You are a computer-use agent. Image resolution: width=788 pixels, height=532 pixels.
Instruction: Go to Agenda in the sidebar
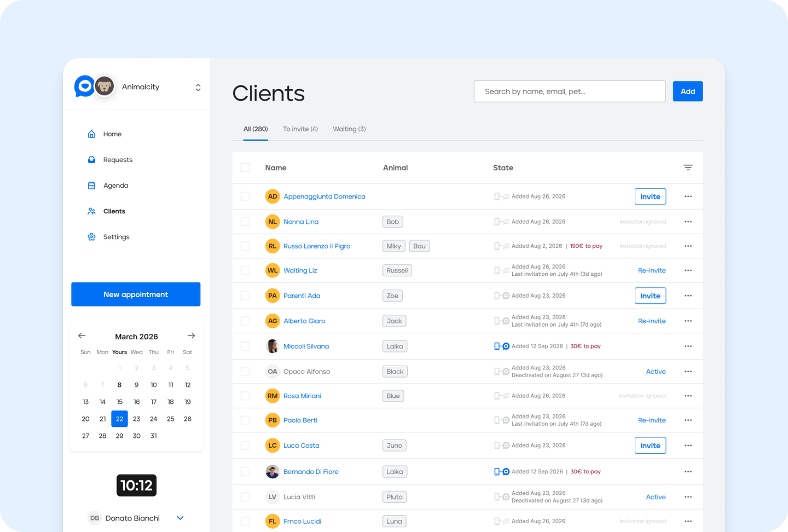pyautogui.click(x=107, y=186)
